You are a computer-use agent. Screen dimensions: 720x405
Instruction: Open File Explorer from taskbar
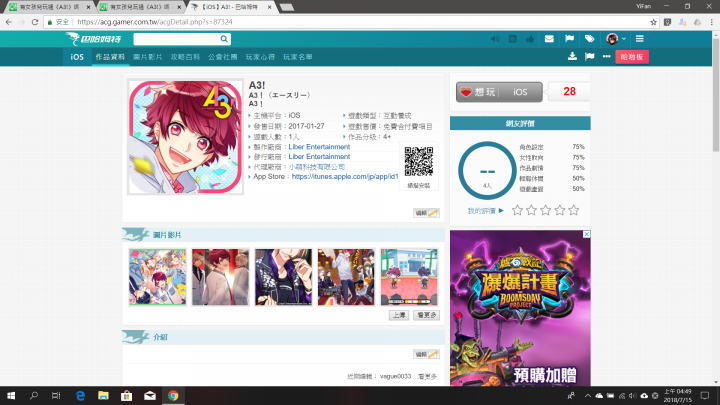coord(103,395)
